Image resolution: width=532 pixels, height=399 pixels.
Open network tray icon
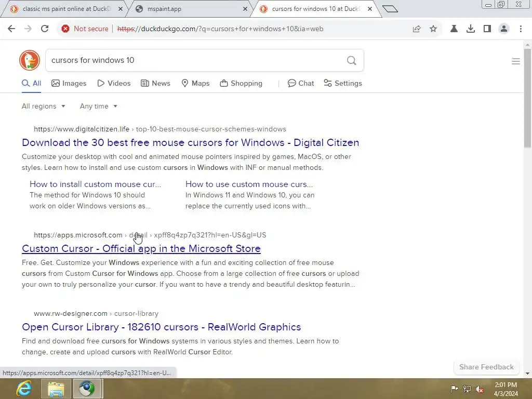tap(467, 389)
